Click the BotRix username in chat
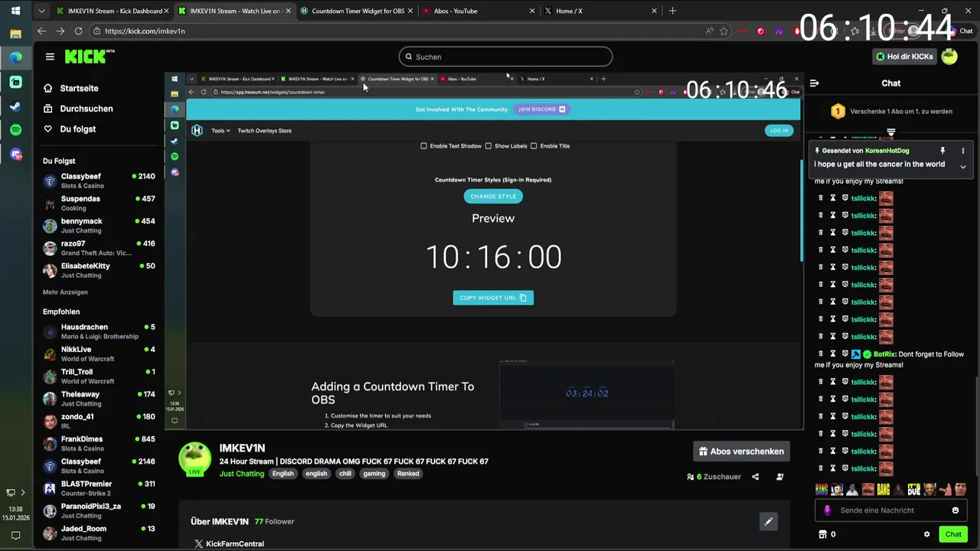This screenshot has height=551, width=980. 884,354
